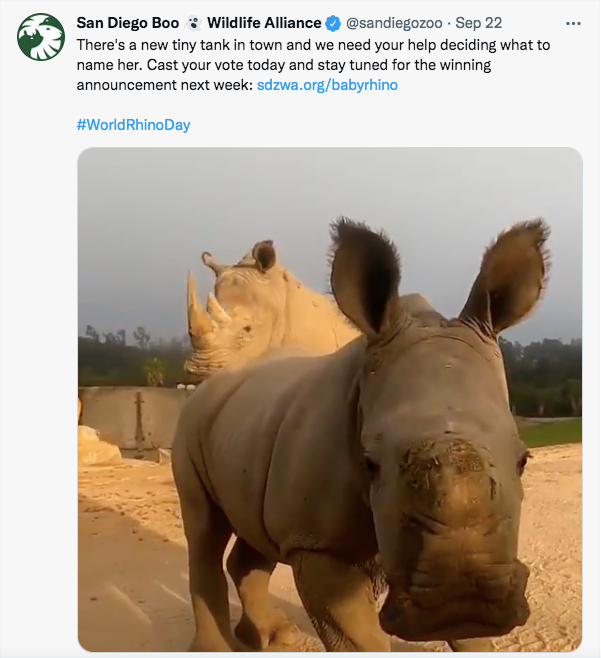Click the adult rhino's ear in the background
This screenshot has height=658, width=601.
tap(264, 256)
